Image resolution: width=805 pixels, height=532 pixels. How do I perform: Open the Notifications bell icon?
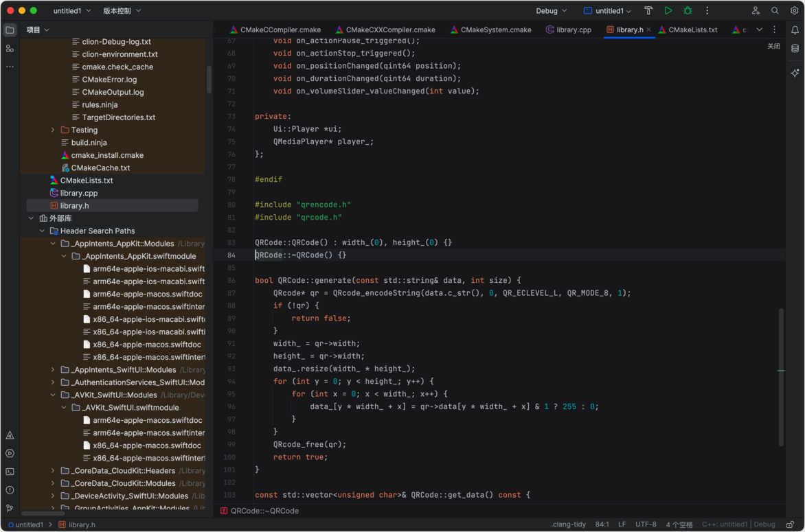click(x=795, y=30)
